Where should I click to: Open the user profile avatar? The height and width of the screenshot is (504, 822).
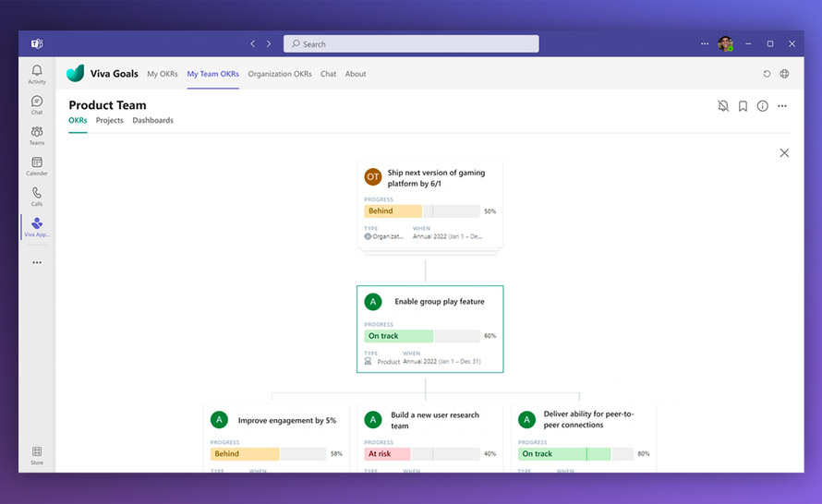[726, 44]
